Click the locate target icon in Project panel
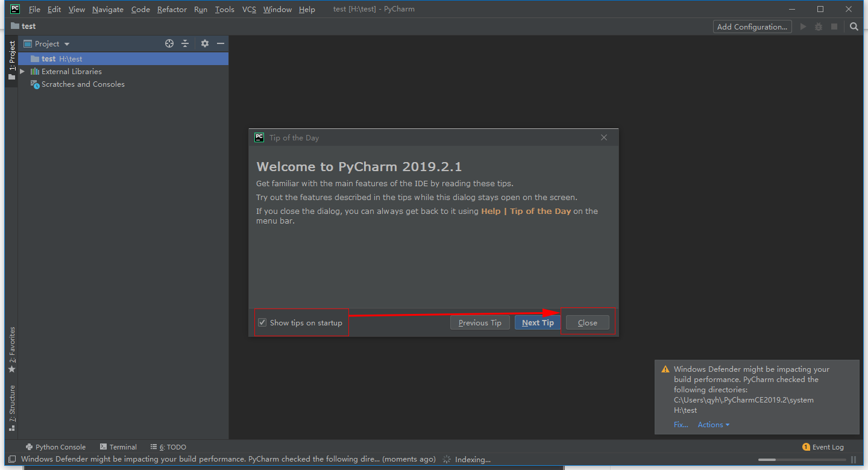This screenshot has width=868, height=470. point(169,43)
